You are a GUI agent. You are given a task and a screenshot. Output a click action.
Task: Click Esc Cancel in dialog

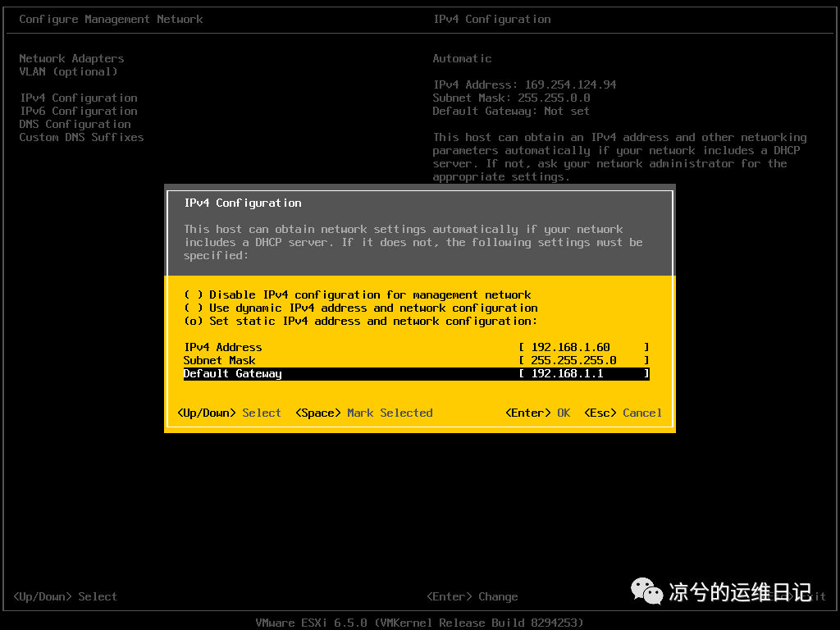point(623,413)
